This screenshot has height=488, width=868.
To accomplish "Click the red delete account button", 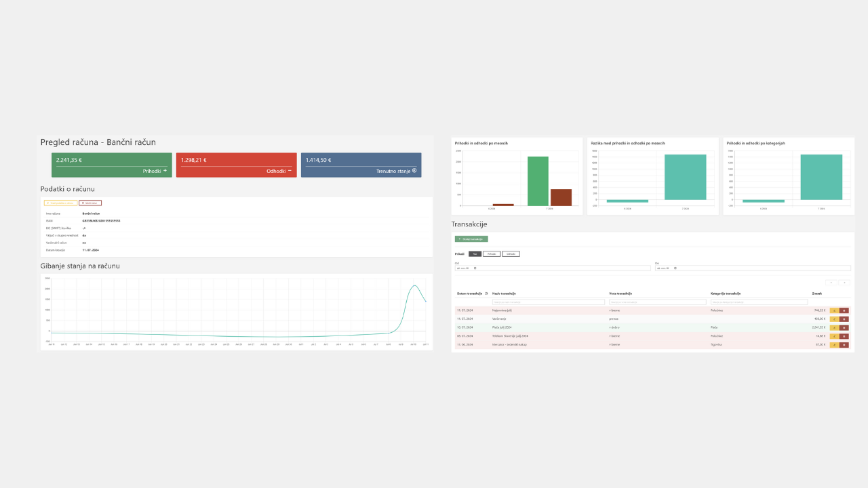I will (90, 203).
